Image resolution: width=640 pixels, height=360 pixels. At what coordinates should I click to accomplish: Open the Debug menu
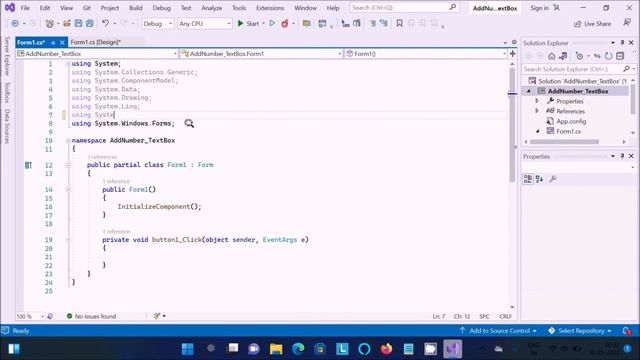(161, 8)
